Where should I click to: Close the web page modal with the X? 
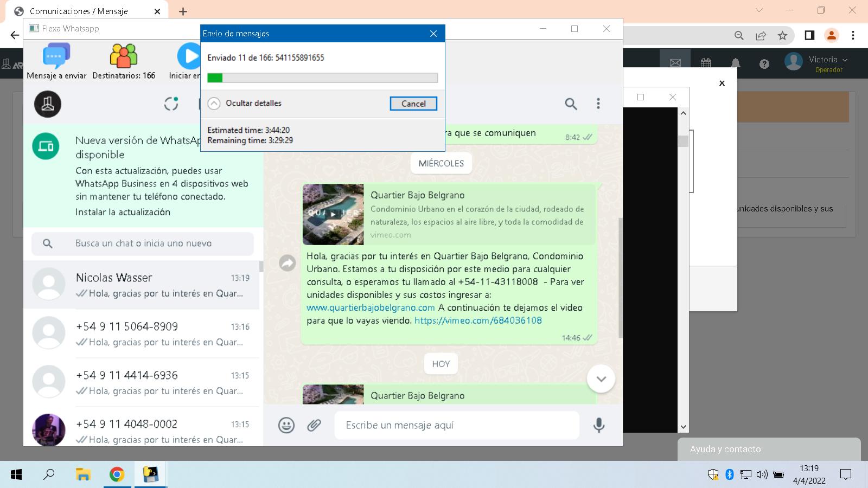[722, 83]
